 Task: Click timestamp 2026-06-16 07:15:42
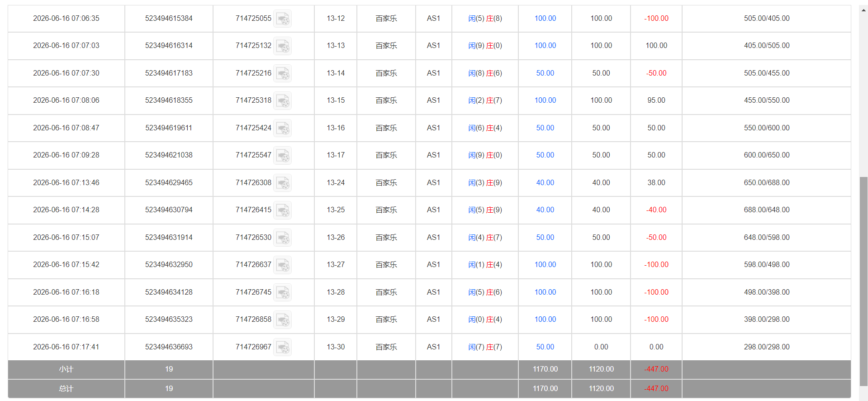point(66,265)
